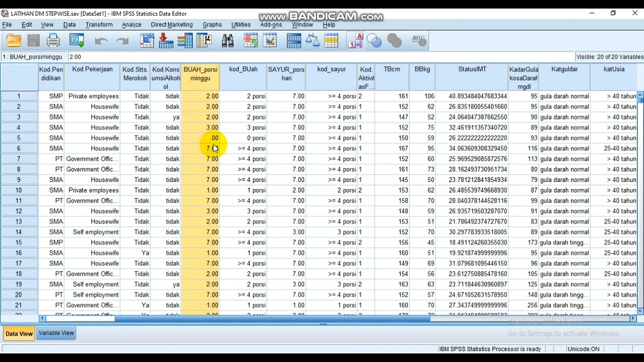Toggle the Value labels icon
This screenshot has width=644, height=362.
(355, 41)
